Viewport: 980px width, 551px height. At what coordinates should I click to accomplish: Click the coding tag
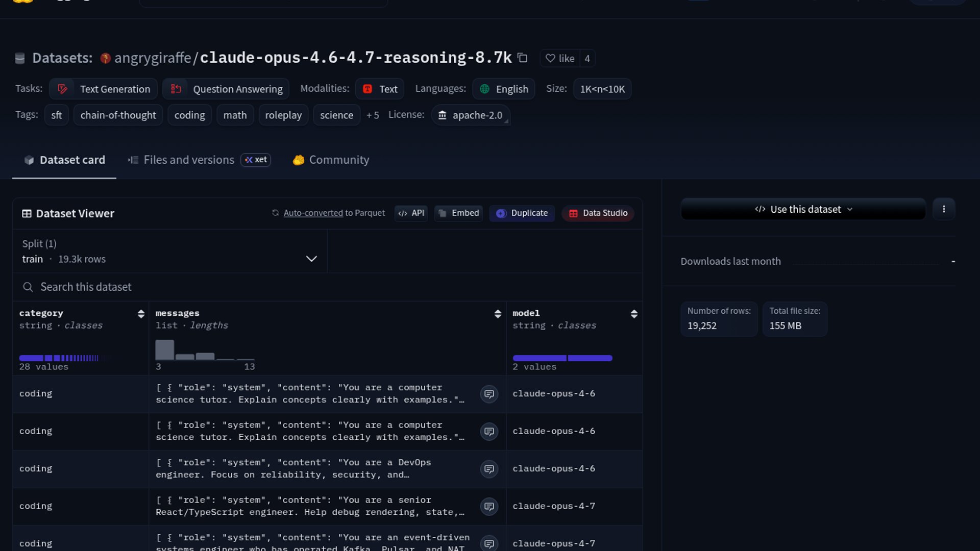pos(189,115)
